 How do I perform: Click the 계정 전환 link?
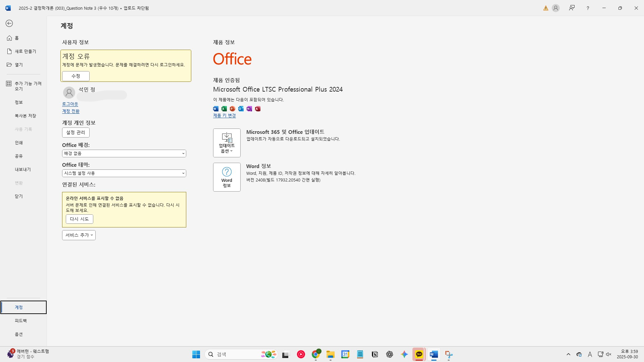(71, 111)
